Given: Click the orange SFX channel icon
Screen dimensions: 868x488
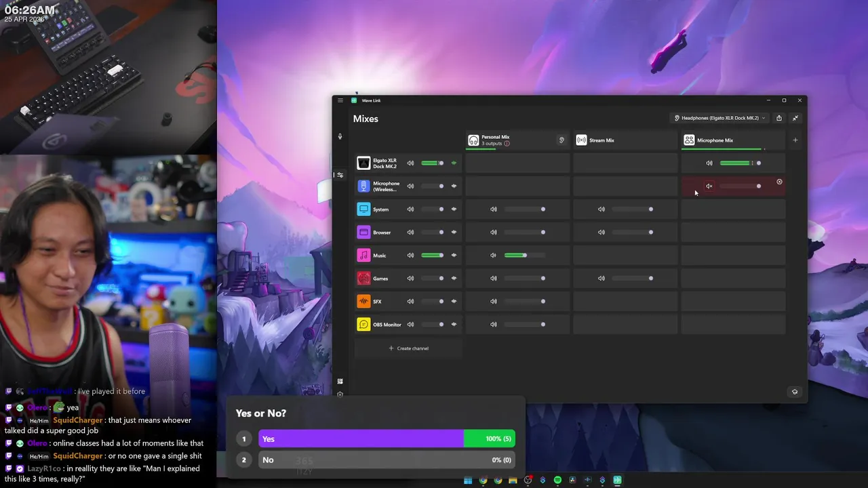Looking at the screenshot, I should (x=363, y=302).
